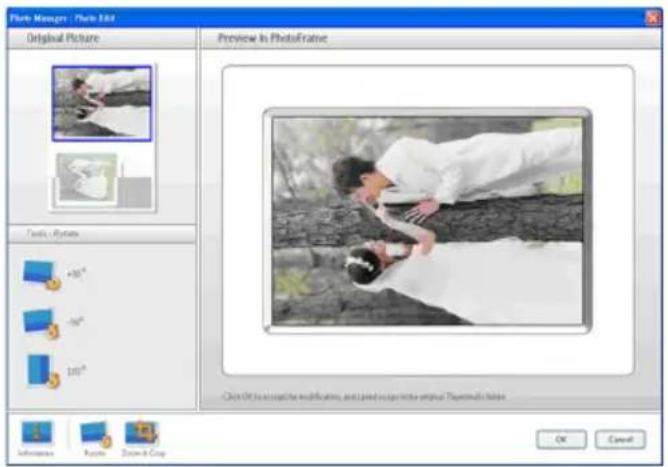Click the Photo Manager title bar

(x=300, y=17)
